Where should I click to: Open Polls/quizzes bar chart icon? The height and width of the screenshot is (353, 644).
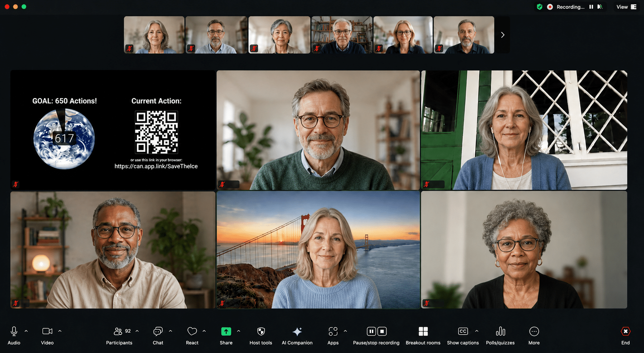click(500, 332)
